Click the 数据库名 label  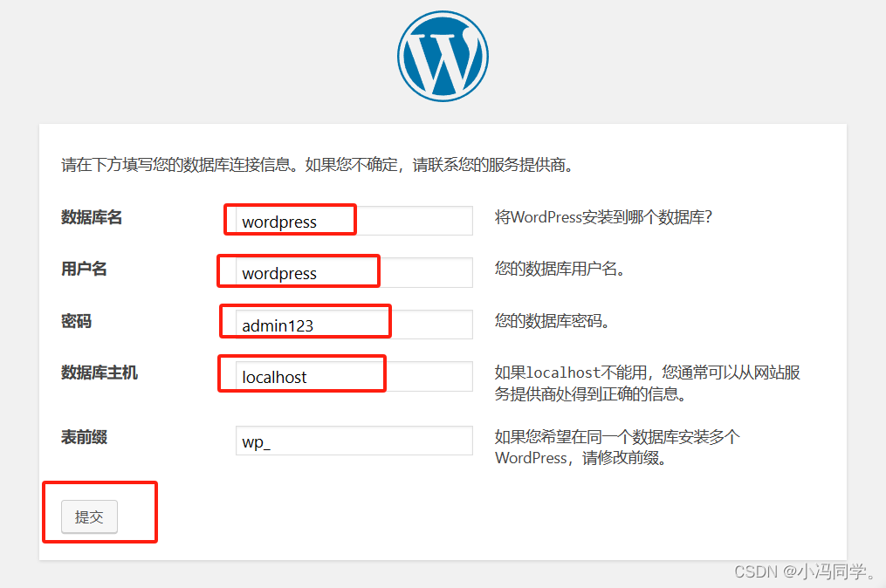[x=92, y=217]
